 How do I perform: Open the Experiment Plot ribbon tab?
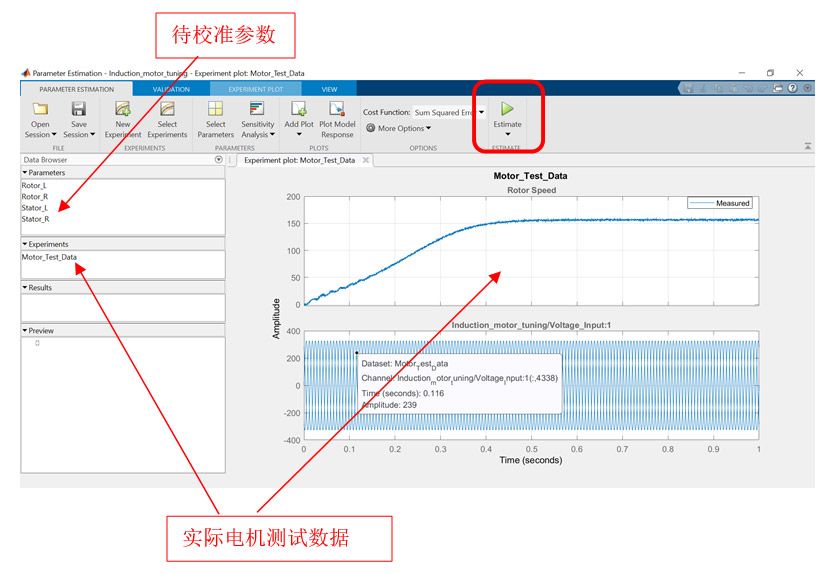255,89
